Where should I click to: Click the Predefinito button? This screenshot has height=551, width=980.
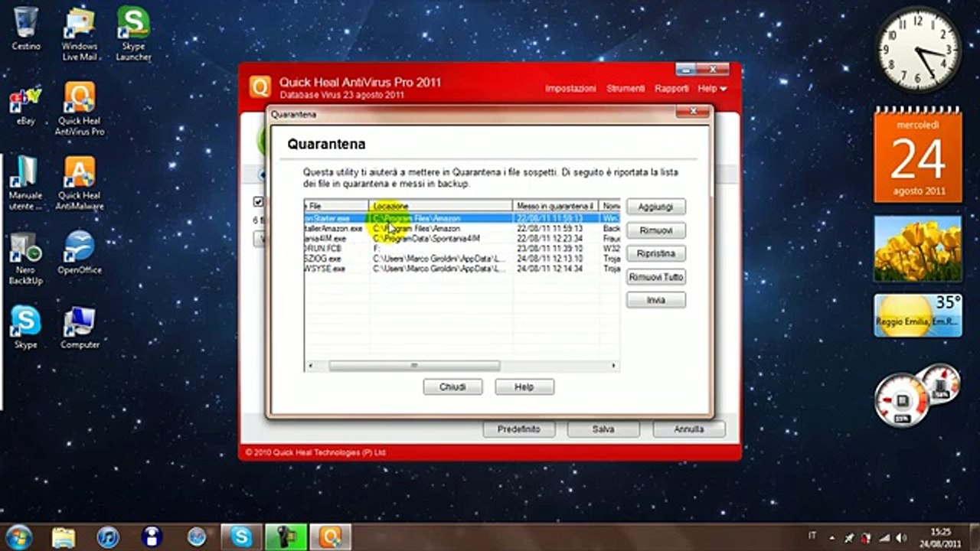(519, 429)
